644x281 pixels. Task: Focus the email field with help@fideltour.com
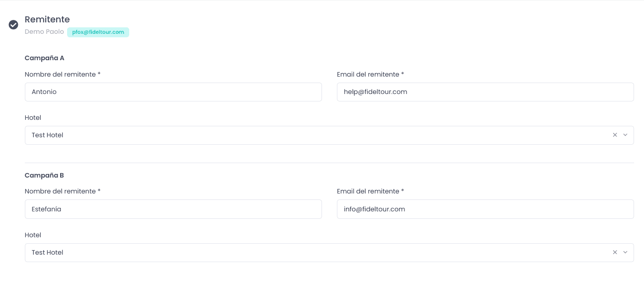(x=485, y=92)
